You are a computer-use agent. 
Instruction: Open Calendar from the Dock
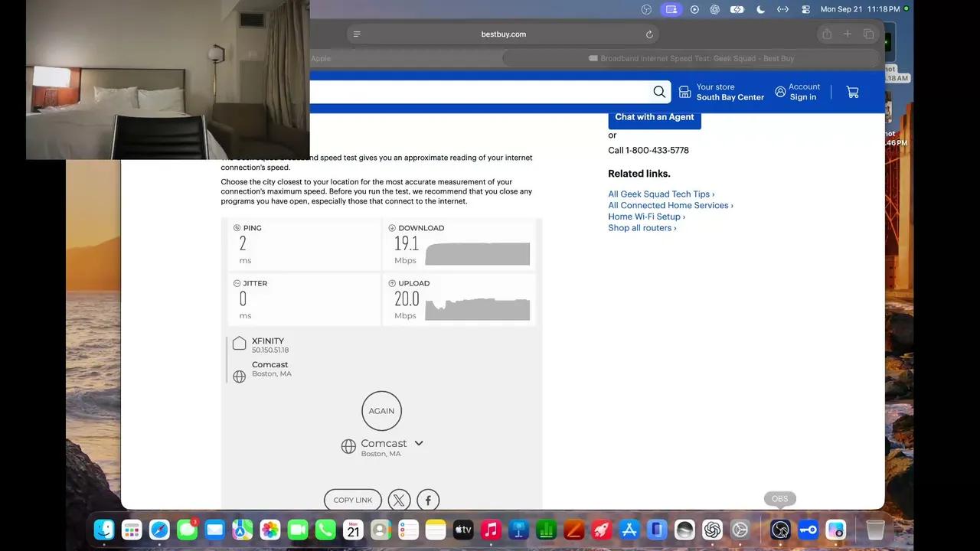coord(353,530)
